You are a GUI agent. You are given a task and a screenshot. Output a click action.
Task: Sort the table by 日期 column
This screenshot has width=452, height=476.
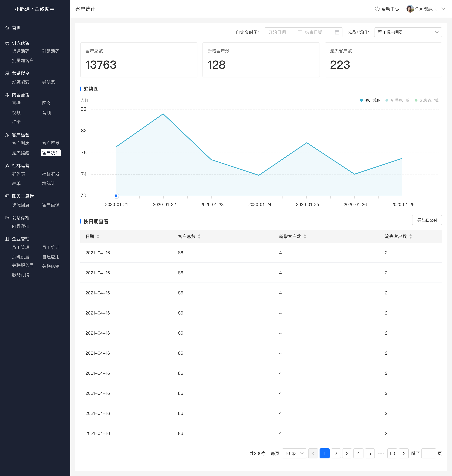click(x=98, y=237)
